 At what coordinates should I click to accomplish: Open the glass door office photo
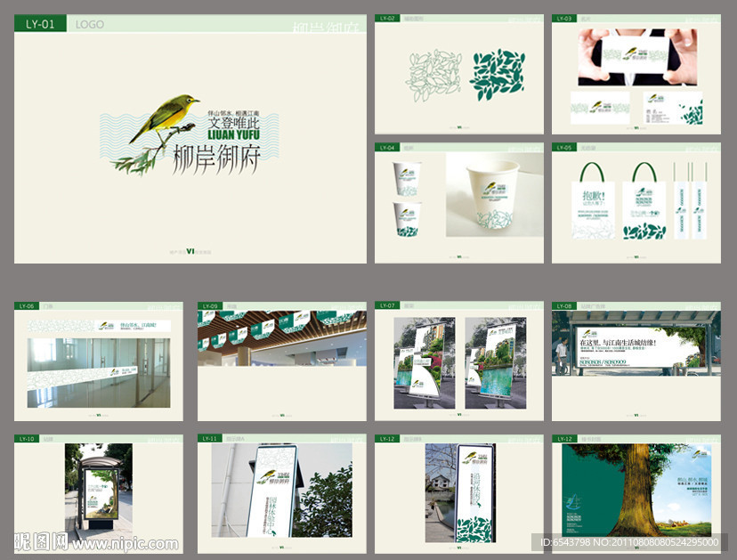coord(99,372)
